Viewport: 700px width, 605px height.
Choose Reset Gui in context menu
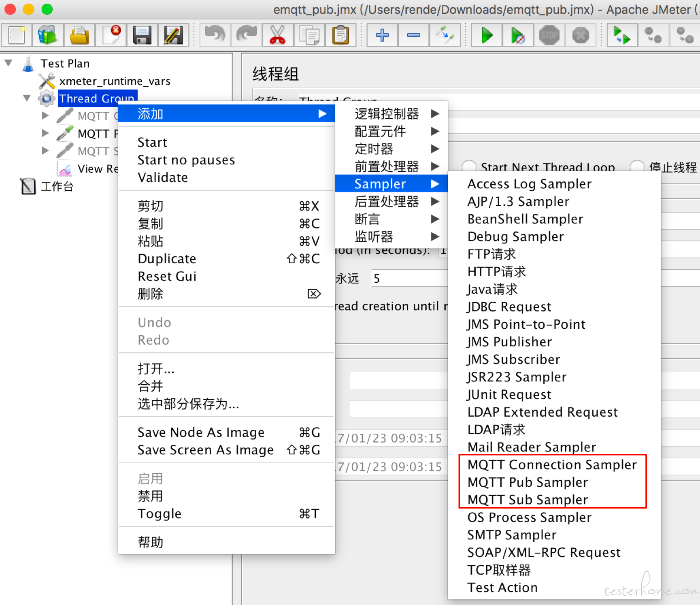pos(227,276)
